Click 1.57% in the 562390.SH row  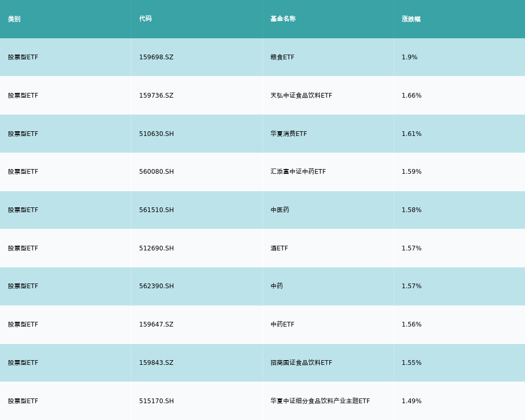coord(412,286)
